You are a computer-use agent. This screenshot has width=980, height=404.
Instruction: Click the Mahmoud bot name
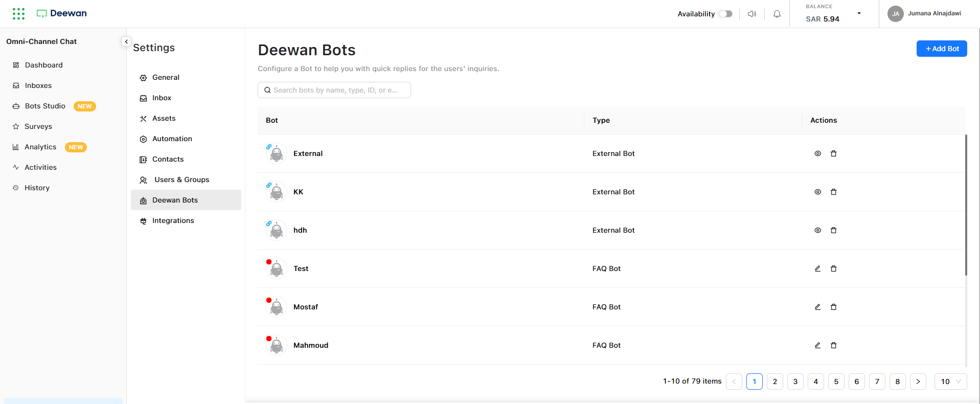[x=311, y=345]
